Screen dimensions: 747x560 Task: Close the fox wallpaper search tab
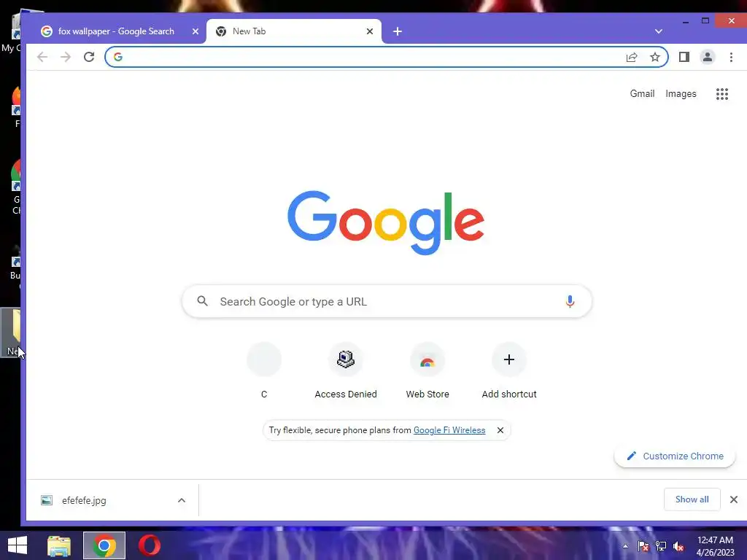coord(196,31)
